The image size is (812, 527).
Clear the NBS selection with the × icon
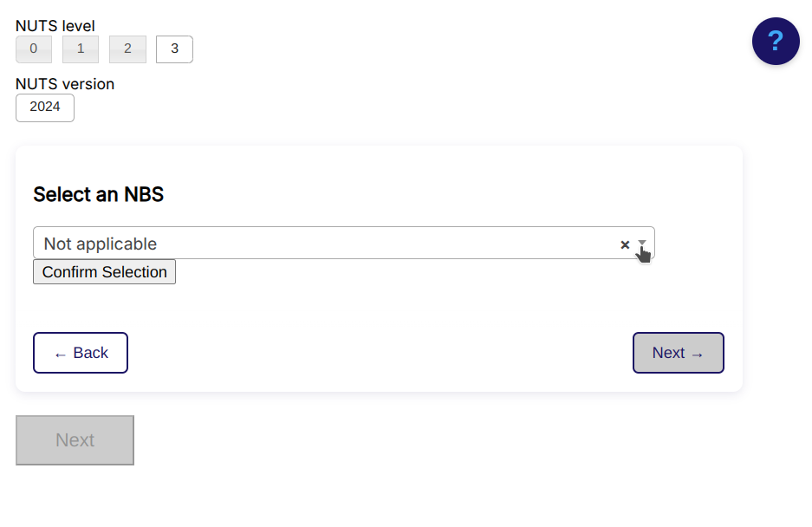pos(625,244)
